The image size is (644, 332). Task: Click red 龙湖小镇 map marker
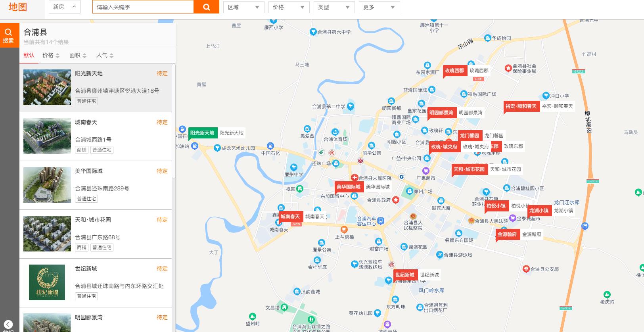tap(539, 211)
